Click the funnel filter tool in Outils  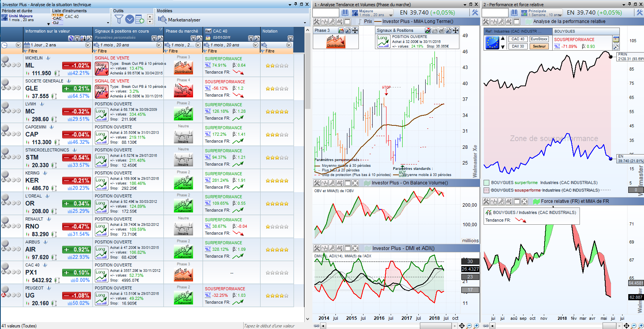[119, 19]
